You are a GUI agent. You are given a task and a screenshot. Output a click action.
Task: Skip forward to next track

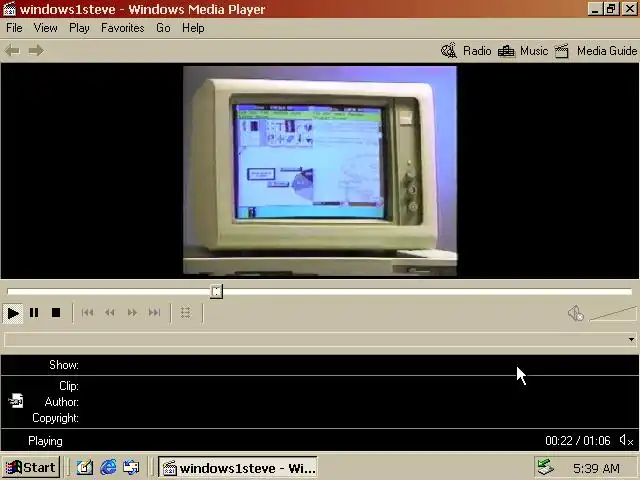pyautogui.click(x=154, y=313)
